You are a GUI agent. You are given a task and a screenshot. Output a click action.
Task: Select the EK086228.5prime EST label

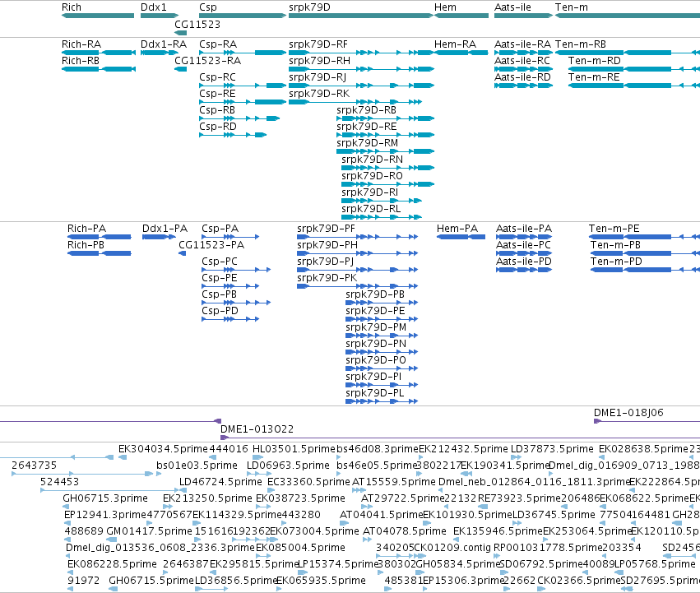click(113, 564)
